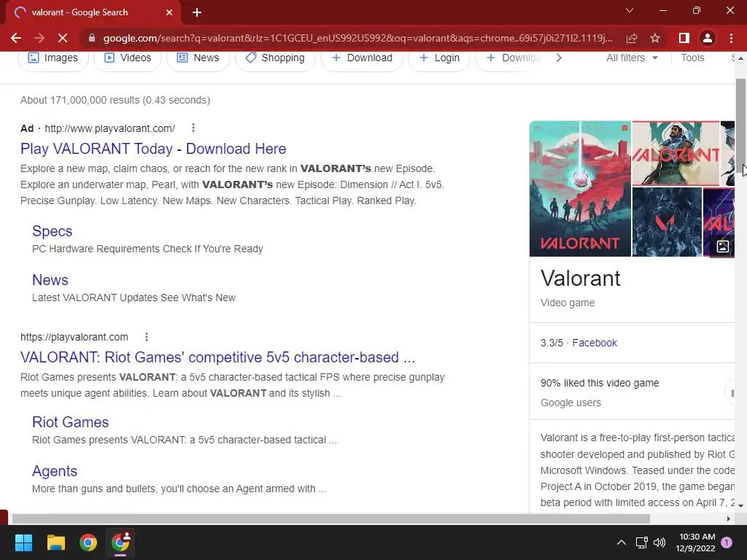Viewport: 747px width, 560px height.
Task: Open the dark blue Valorant emblem thumbnail
Action: pos(667,222)
